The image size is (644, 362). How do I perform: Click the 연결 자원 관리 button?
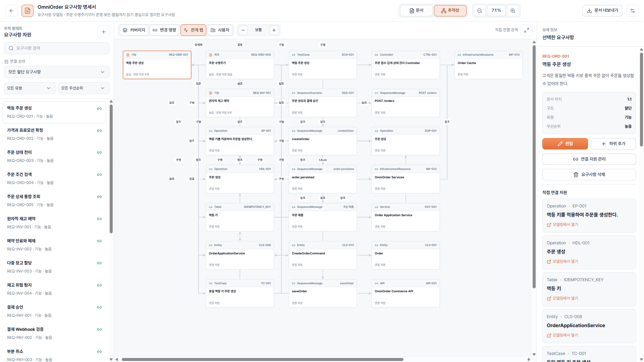tap(589, 159)
